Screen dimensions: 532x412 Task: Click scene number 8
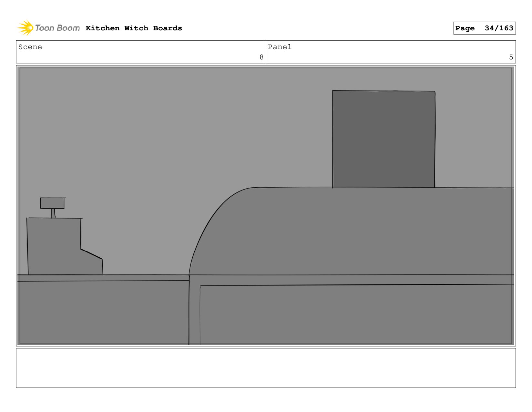pyautogui.click(x=261, y=57)
